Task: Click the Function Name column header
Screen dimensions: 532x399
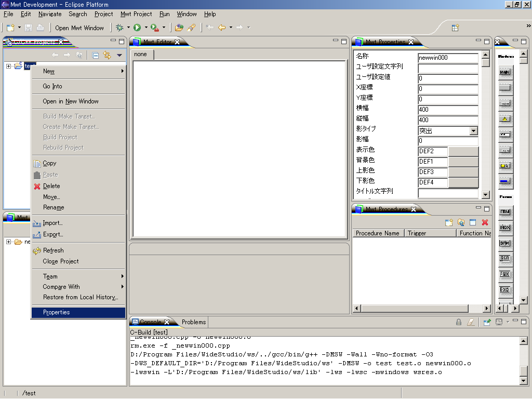Action: tap(474, 233)
